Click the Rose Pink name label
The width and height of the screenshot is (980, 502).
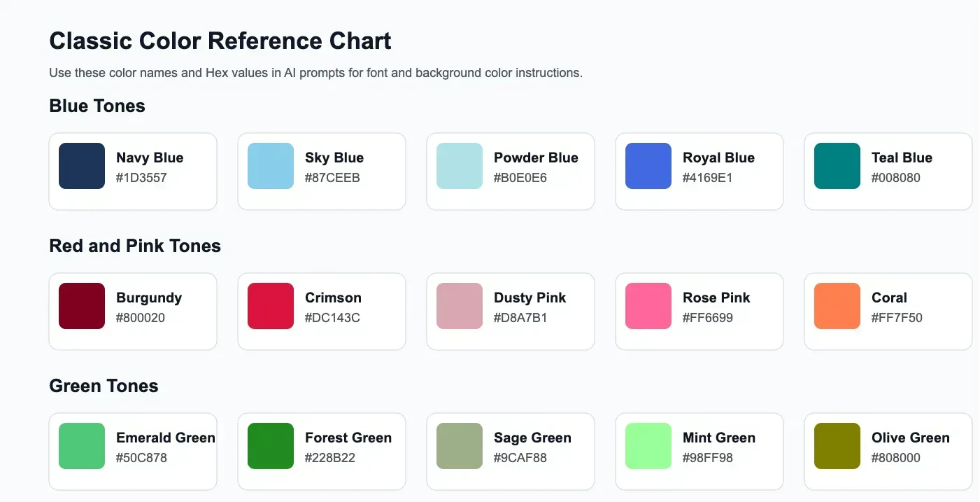[x=716, y=298]
